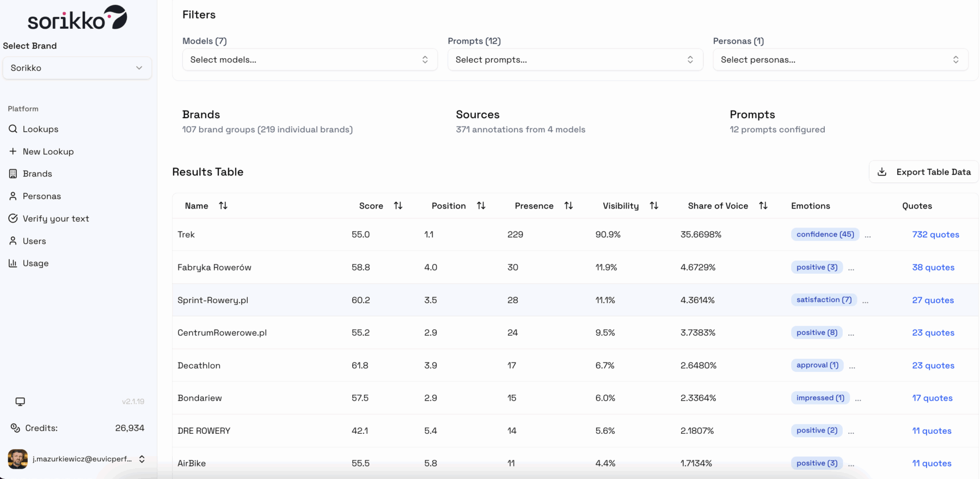Click the Name column sort icon
980x479 pixels.
[x=223, y=206]
